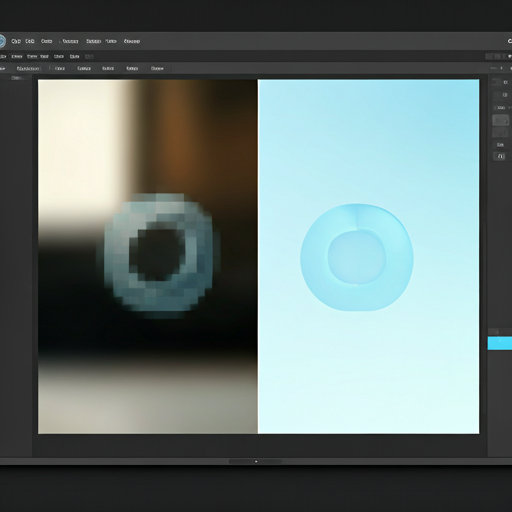Image resolution: width=512 pixels, height=512 pixels.
Task: Click the handle dot on the bottom bar
Action: click(x=256, y=462)
